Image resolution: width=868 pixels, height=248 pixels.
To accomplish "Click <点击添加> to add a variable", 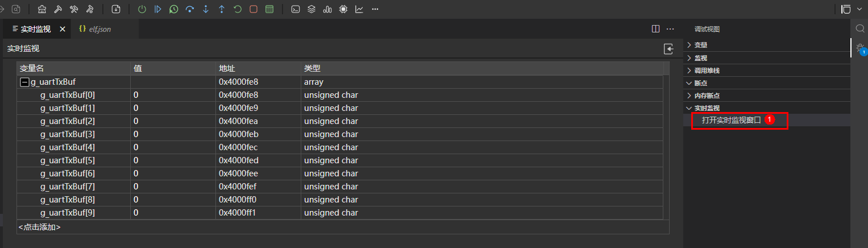I will click(x=40, y=227).
